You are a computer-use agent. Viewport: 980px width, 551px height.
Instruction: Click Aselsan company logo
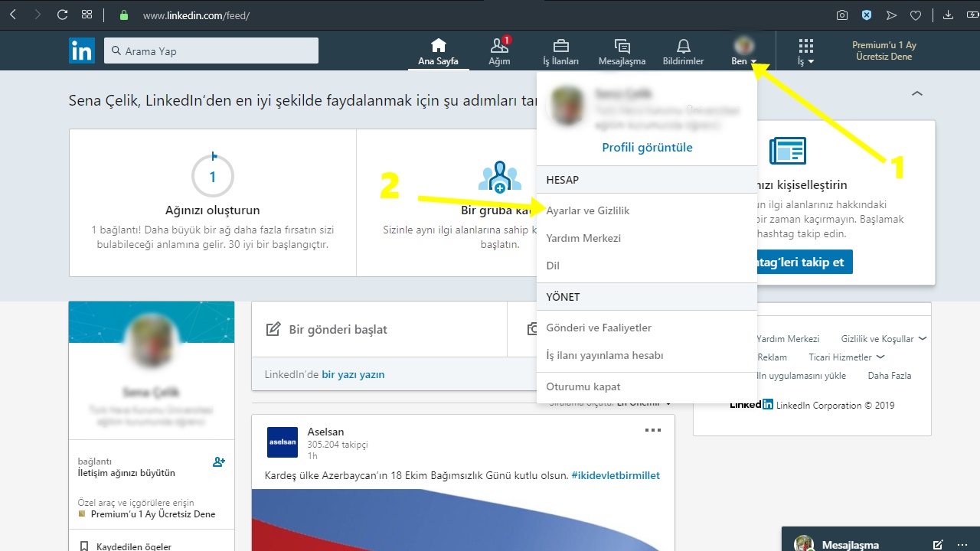283,442
